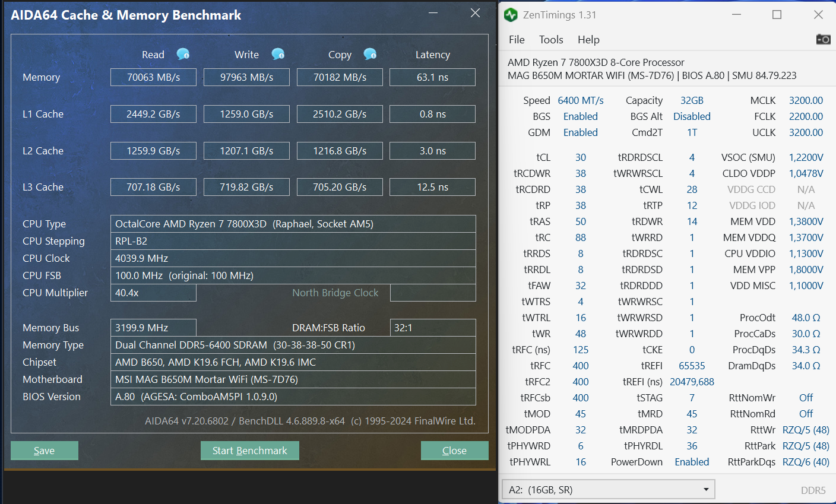
Task: Select the L1 Cache Write value 1259.0 GB/s
Action: click(x=246, y=114)
